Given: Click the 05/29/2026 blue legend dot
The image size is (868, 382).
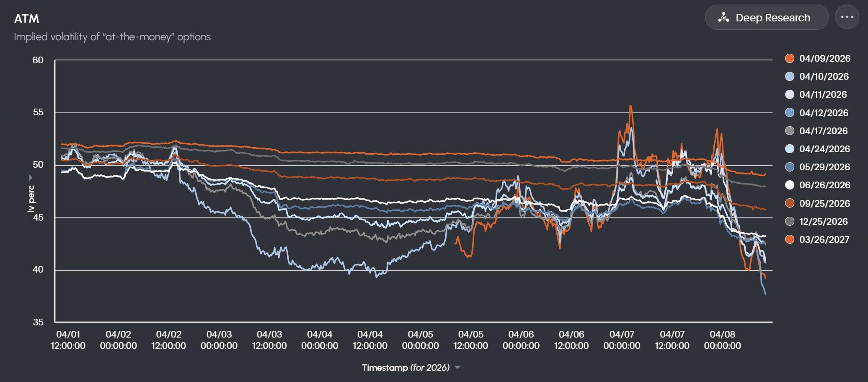Looking at the screenshot, I should pyautogui.click(x=790, y=167).
